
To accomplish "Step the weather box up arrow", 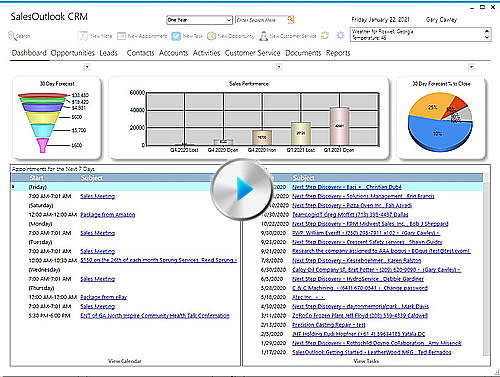I will point(487,31).
